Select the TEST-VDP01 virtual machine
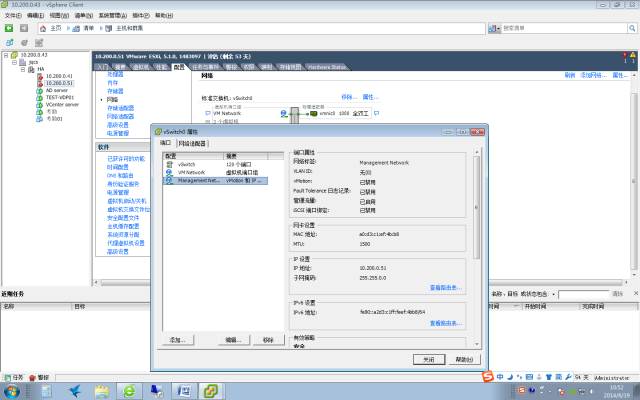This screenshot has width=640, height=400. click(60, 97)
